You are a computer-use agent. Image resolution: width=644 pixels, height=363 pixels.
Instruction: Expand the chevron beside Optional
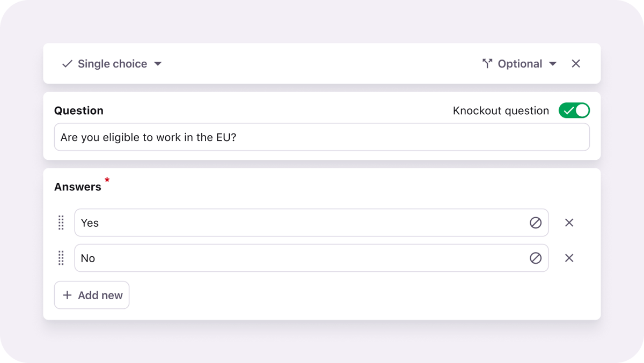coord(553,63)
